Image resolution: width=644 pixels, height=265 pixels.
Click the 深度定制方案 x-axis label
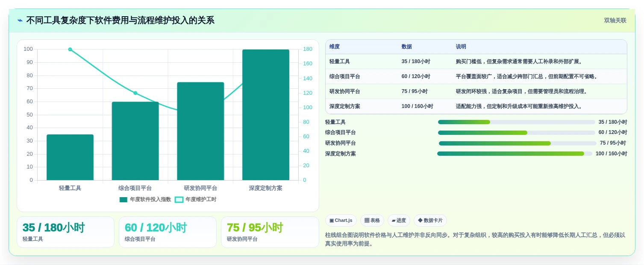click(x=266, y=188)
